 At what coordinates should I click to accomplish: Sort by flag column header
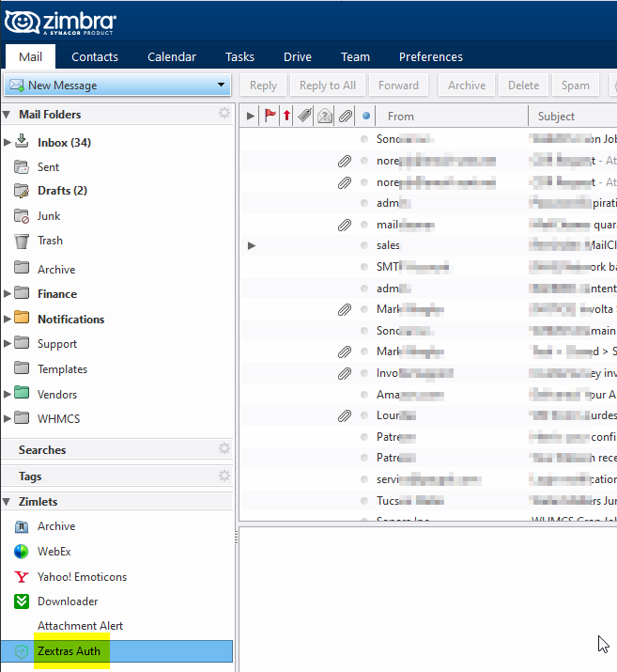coord(270,116)
